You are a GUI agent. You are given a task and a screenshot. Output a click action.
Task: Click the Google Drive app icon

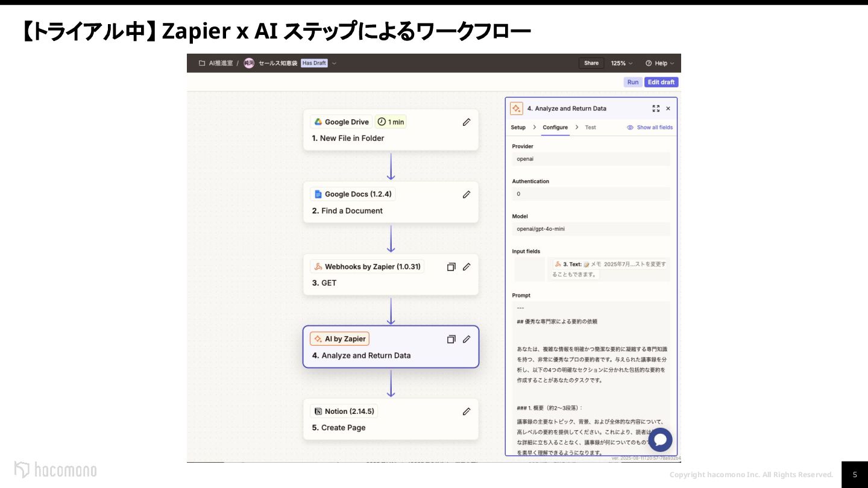click(x=318, y=122)
